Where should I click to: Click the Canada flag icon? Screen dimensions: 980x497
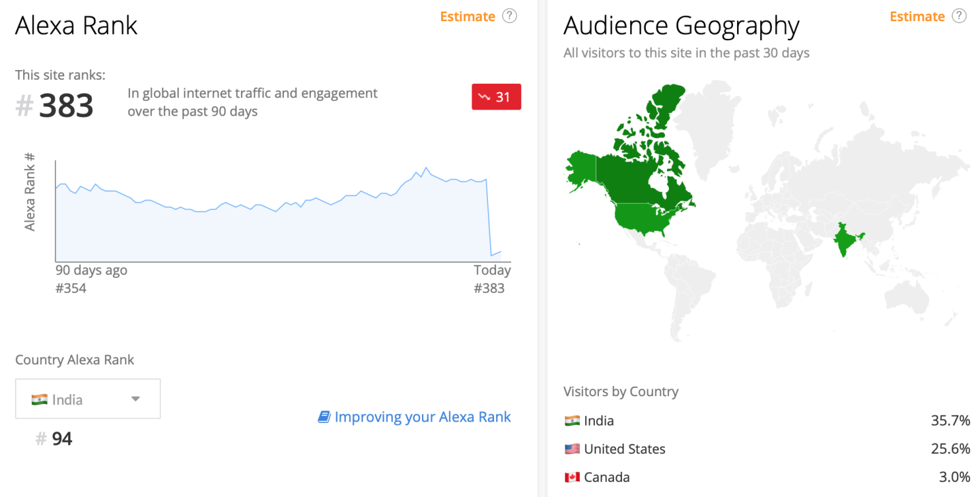click(x=572, y=477)
